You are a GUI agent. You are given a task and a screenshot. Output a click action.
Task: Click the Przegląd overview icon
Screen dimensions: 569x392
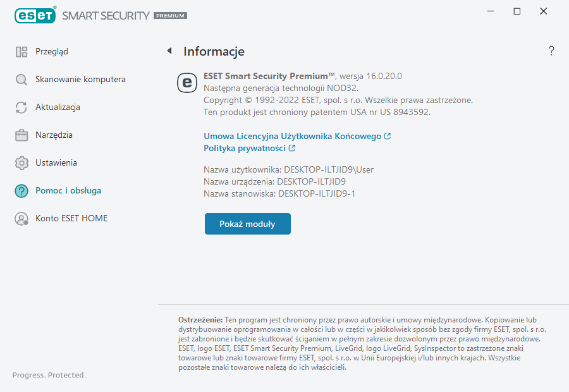click(x=21, y=52)
